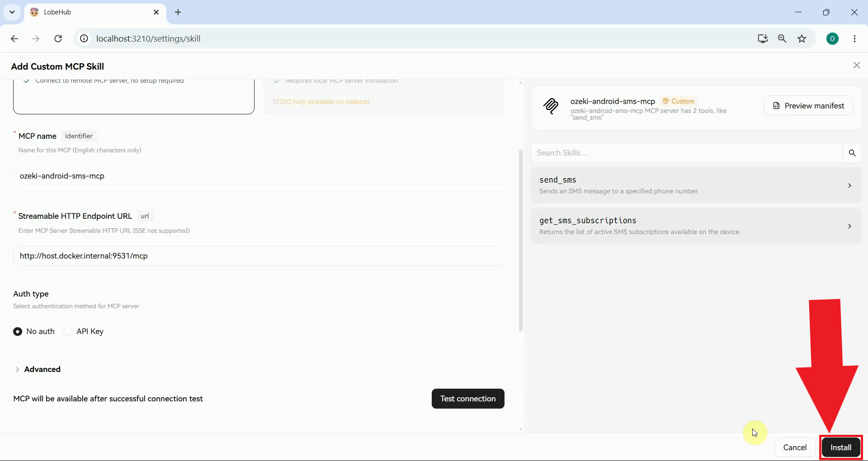The width and height of the screenshot is (868, 461).
Task: View site information icon in address bar
Action: [84, 39]
